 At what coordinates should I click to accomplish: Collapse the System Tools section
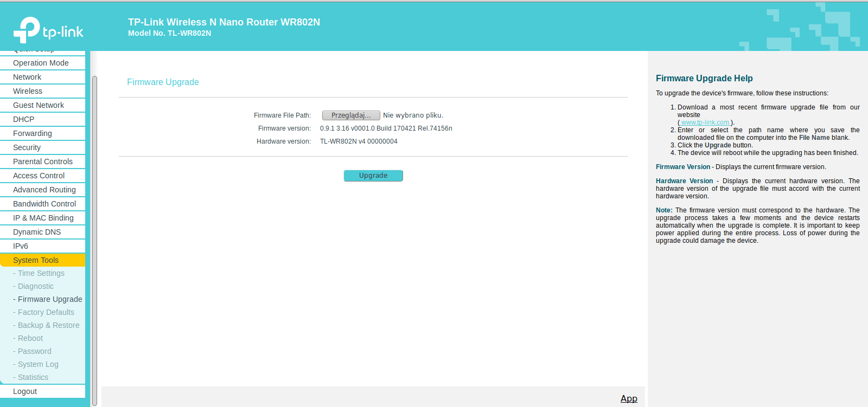[42, 260]
